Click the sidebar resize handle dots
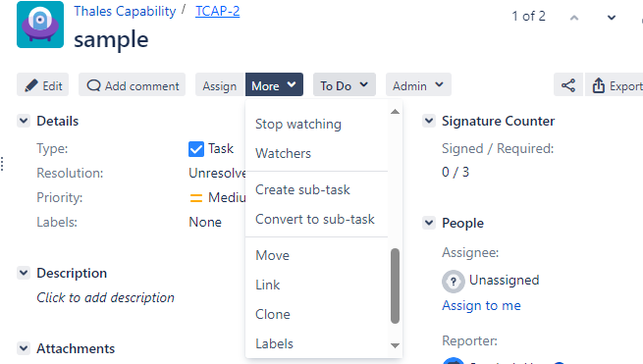Image resolution: width=643 pixels, height=364 pixels. tap(3, 164)
